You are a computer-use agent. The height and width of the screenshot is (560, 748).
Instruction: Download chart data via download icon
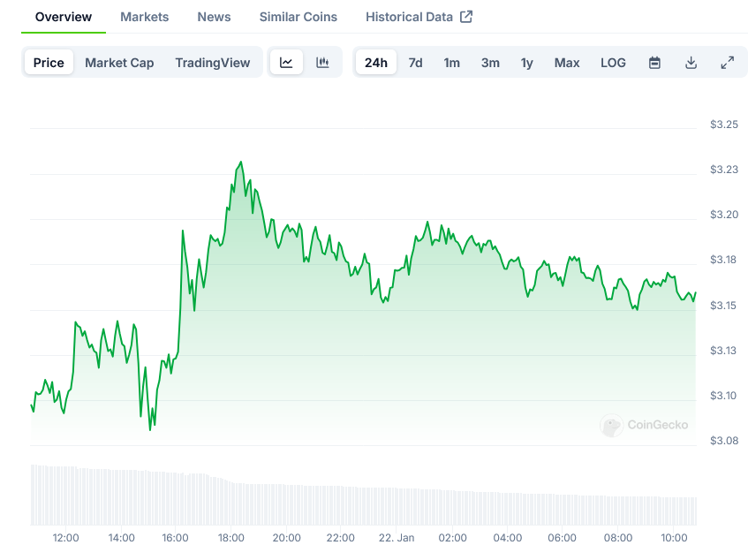coord(691,62)
